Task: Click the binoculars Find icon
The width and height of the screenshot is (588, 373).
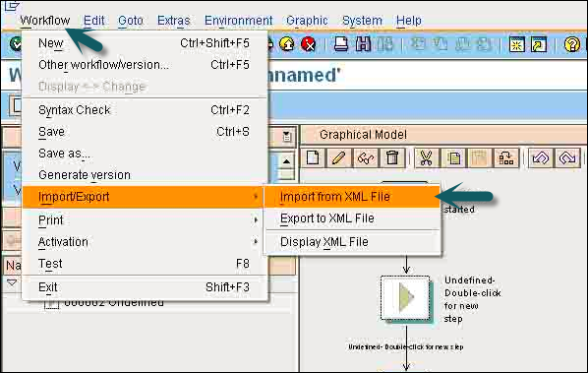Action: tap(363, 44)
